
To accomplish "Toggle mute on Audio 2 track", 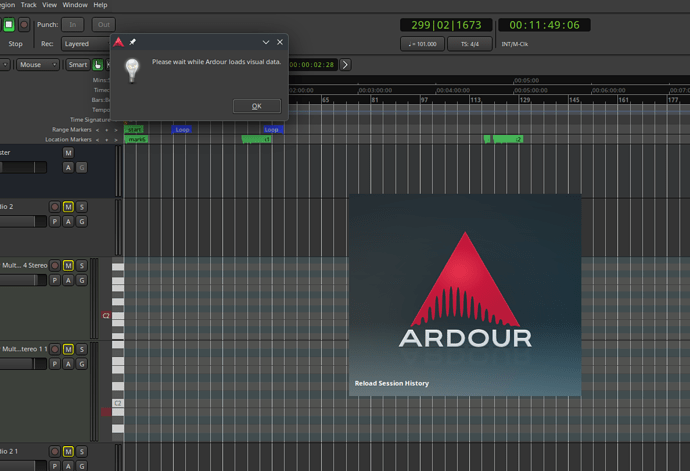I will 68,206.
